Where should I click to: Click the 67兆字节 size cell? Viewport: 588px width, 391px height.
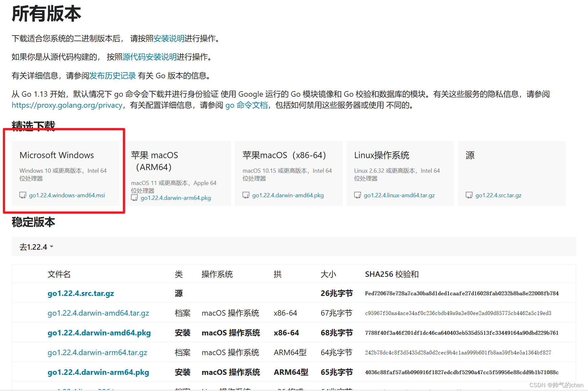(336, 313)
